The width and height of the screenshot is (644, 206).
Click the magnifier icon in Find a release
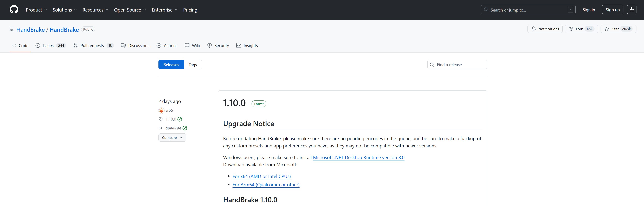point(432,65)
